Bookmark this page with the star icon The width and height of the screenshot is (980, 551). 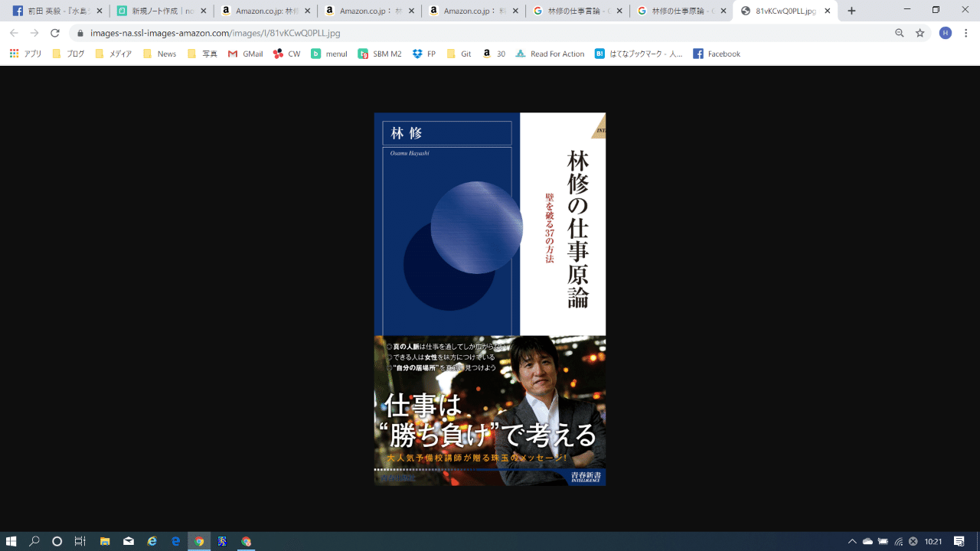[920, 33]
